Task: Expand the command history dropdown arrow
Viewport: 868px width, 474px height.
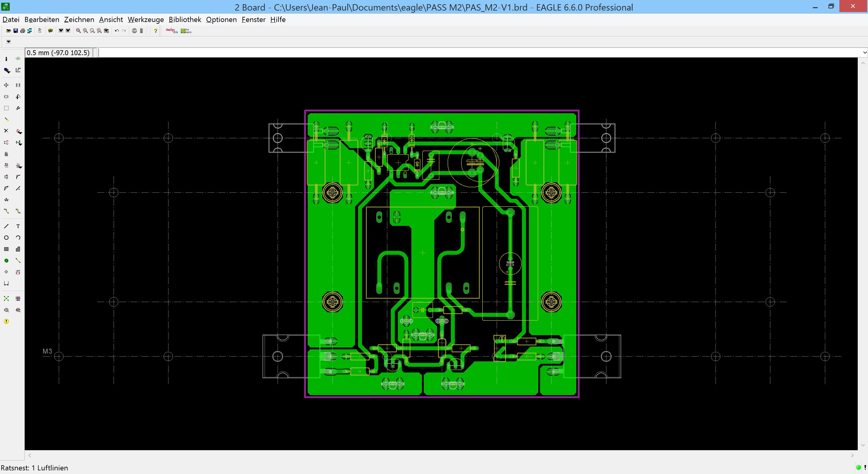Action: (864, 52)
